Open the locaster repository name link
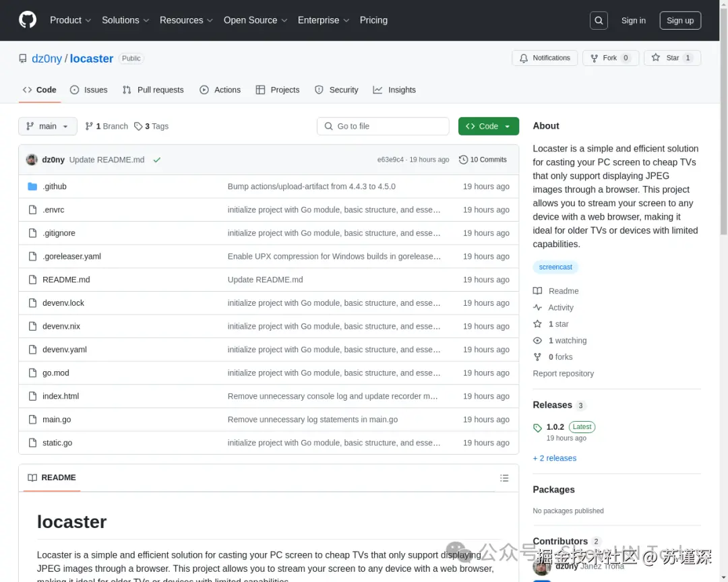728x582 pixels. pyautogui.click(x=92, y=59)
